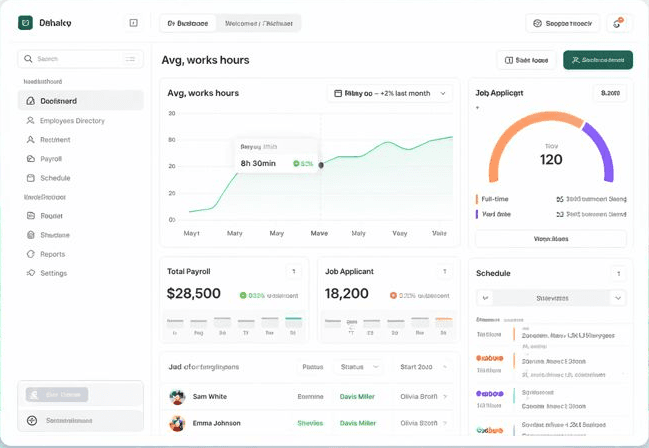
Task: Open the Start date dropdown in table
Action: (418, 367)
